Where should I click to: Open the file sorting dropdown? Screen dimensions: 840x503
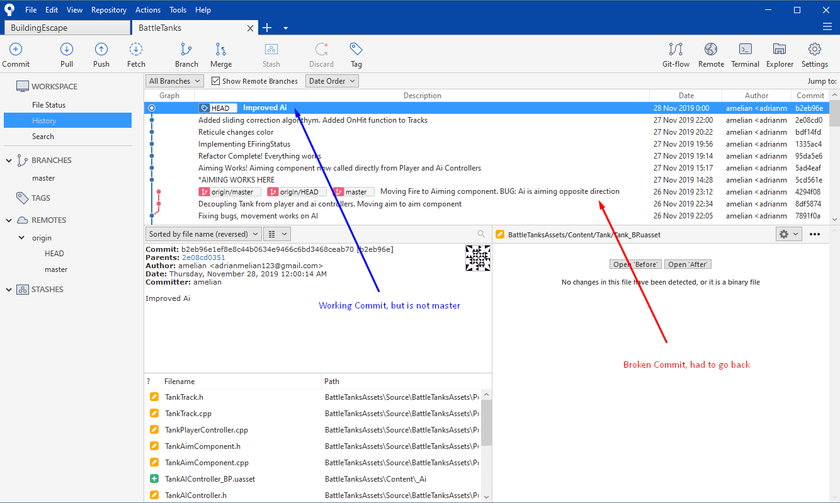tap(203, 234)
